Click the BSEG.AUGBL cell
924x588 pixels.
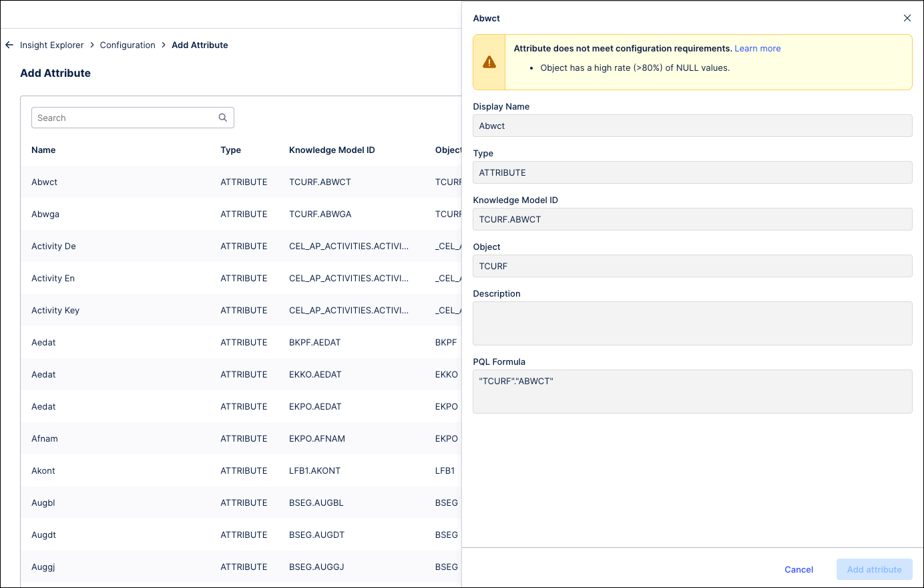coord(316,502)
